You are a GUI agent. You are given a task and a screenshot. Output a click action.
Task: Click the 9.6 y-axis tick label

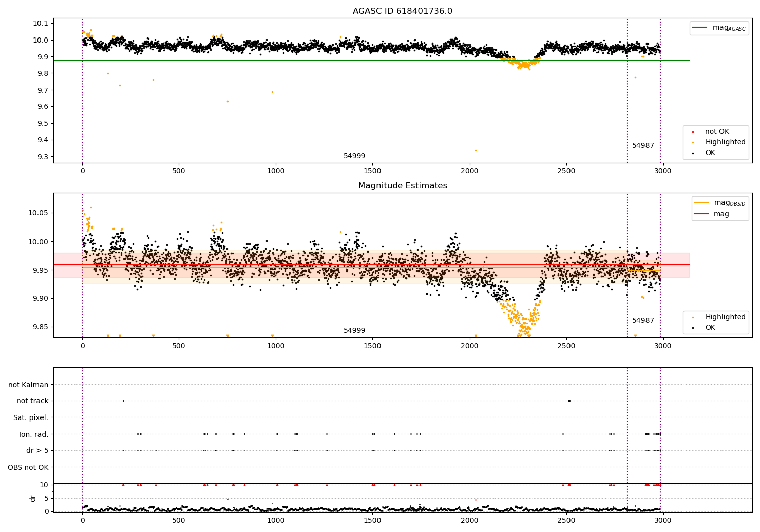42,107
